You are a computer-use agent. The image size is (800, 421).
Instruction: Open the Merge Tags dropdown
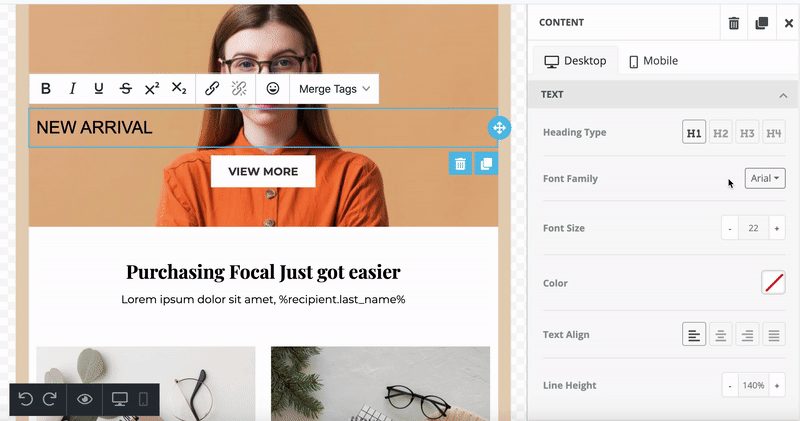(x=334, y=89)
